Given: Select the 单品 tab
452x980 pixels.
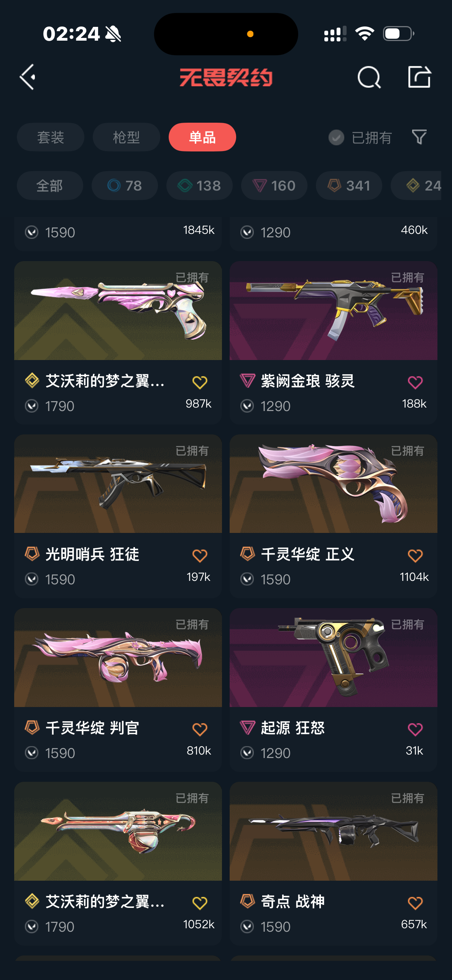Looking at the screenshot, I should tap(202, 137).
